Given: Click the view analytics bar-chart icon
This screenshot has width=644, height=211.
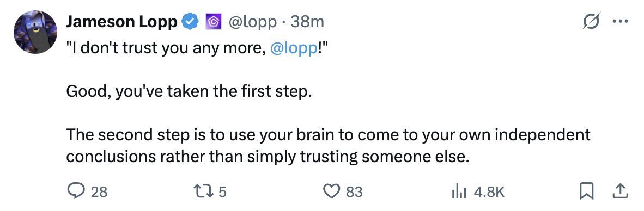Looking at the screenshot, I should pyautogui.click(x=458, y=192).
